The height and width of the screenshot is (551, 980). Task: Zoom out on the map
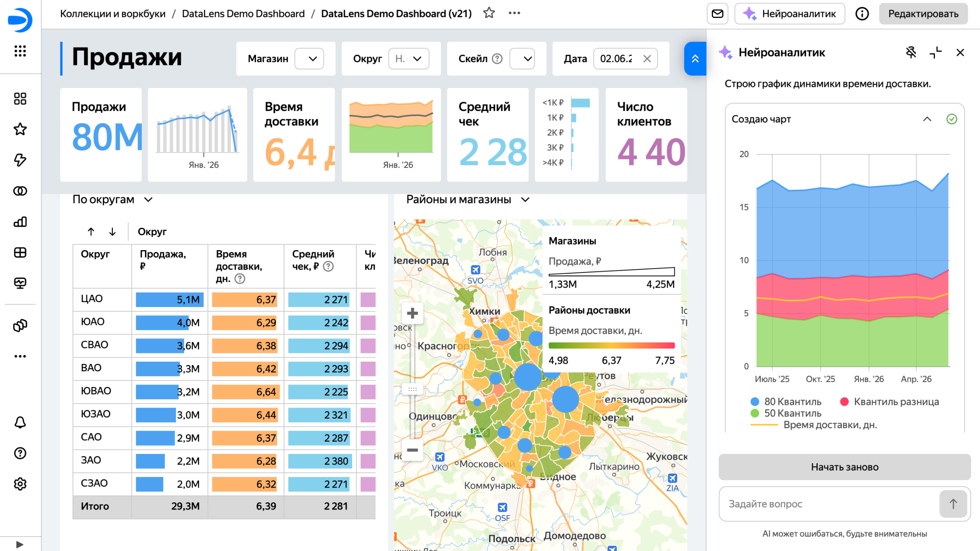tap(412, 450)
